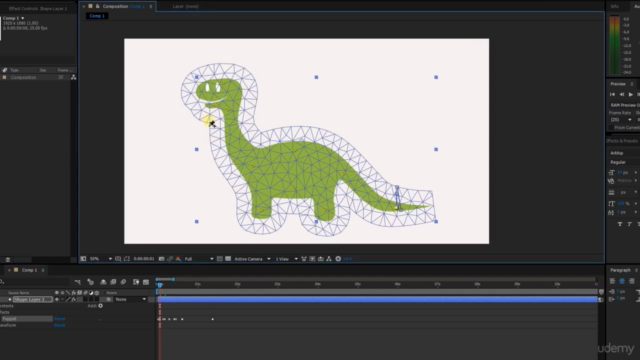Click the Add contents button
Viewport: 640px width, 360px height.
(100, 306)
